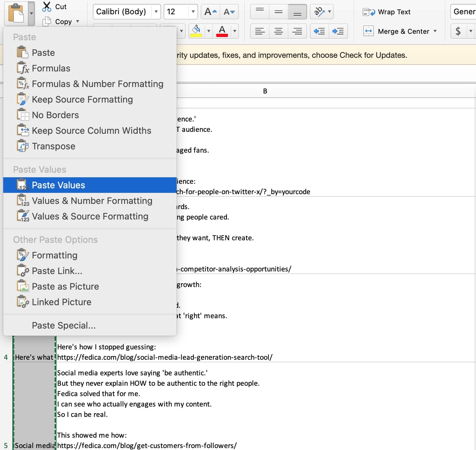
Task: Click the align text right icon
Action: pos(297,31)
